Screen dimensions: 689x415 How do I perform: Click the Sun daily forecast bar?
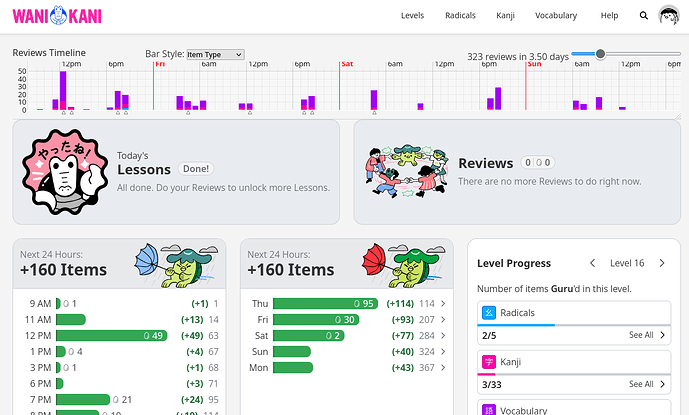point(292,352)
